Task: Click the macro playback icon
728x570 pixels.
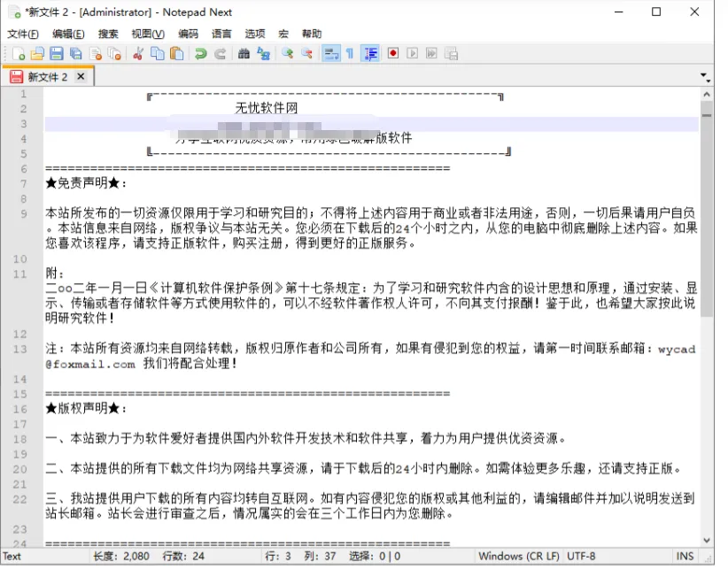Action: 413,54
